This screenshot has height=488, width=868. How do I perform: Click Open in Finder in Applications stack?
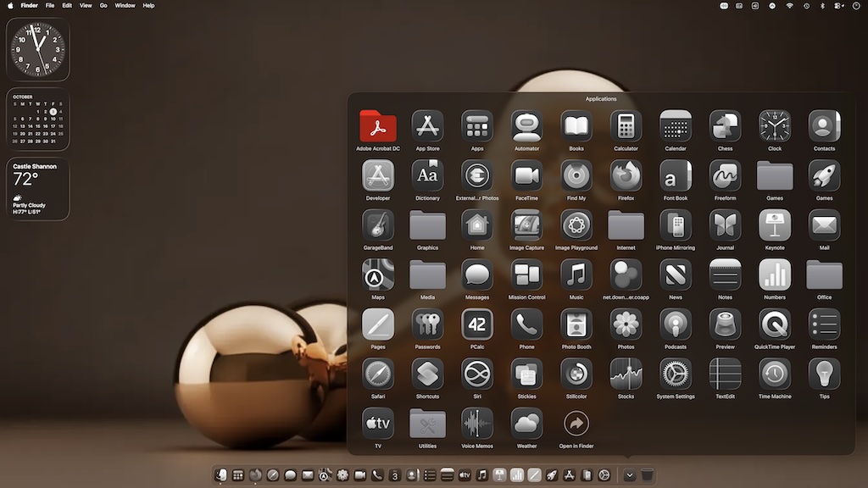576,424
